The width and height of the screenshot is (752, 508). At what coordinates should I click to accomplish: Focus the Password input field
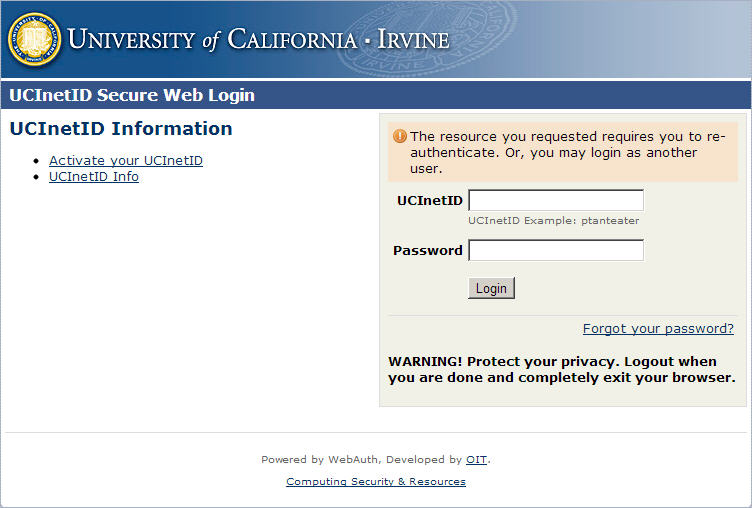pos(556,250)
